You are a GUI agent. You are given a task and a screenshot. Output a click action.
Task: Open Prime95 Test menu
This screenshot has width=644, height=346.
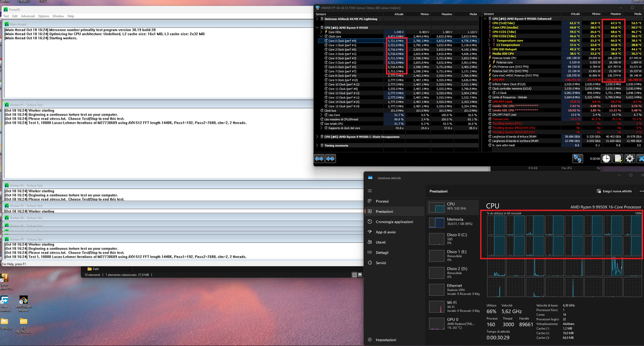coord(6,16)
